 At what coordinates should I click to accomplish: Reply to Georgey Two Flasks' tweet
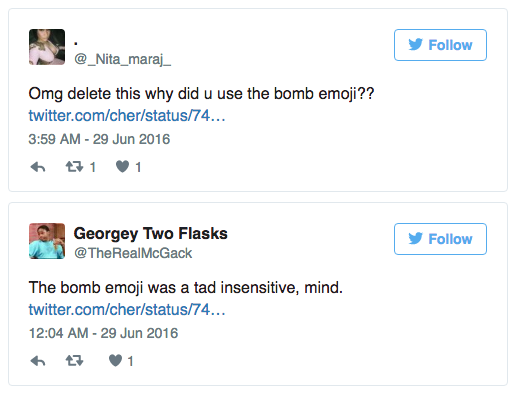pos(38,361)
